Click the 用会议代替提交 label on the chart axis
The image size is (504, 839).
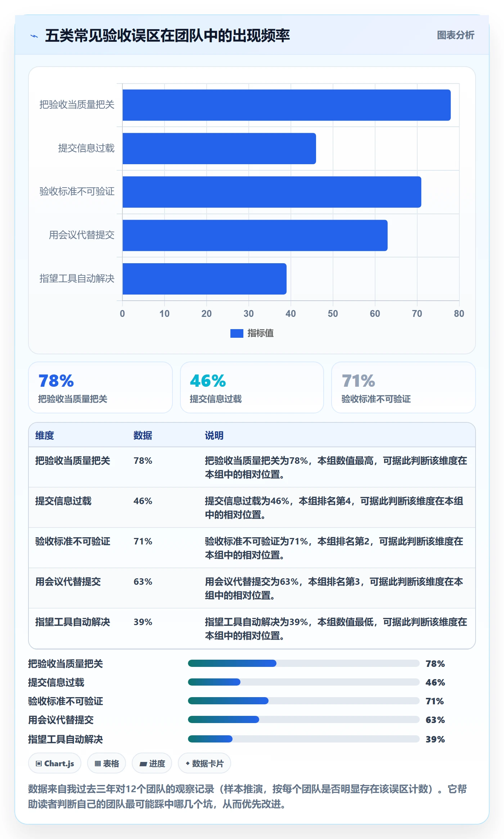[82, 235]
